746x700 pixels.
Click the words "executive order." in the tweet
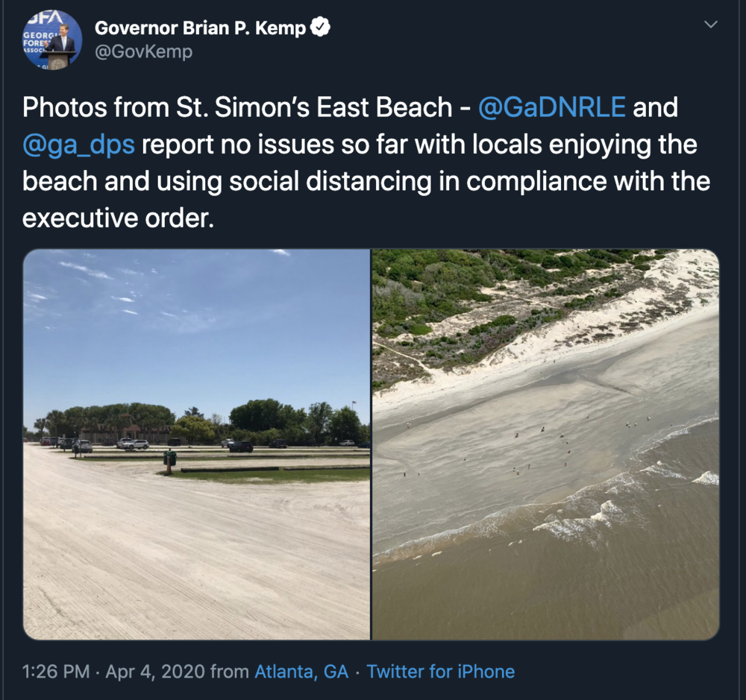pyautogui.click(x=119, y=218)
